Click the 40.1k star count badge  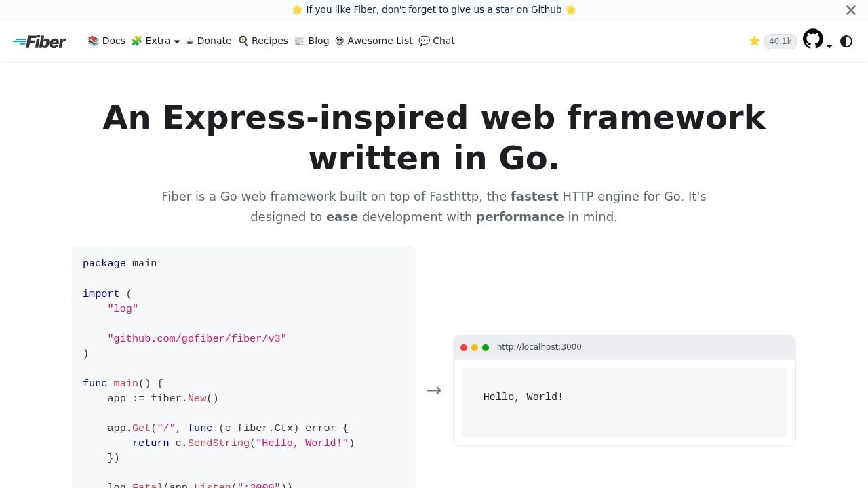click(x=780, y=41)
